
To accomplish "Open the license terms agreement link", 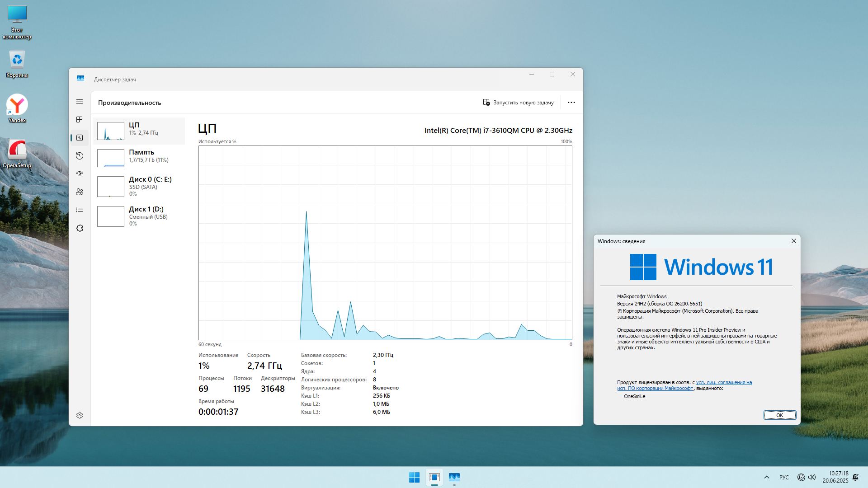I will (x=723, y=383).
